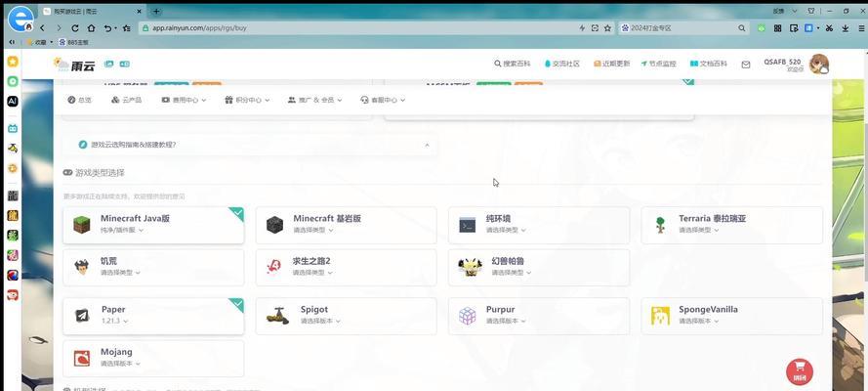Bookmark this page with the star icon
Viewport: 868px width, 391px height.
(x=607, y=27)
